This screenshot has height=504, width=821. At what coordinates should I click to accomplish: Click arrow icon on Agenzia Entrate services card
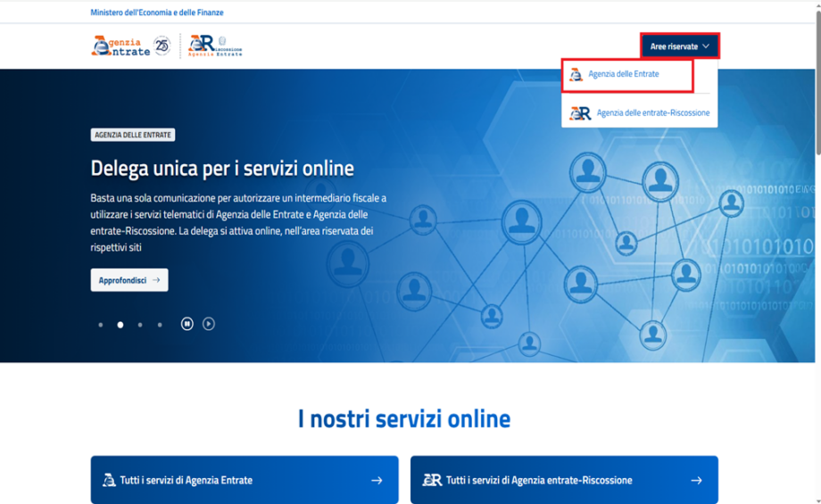click(x=377, y=480)
